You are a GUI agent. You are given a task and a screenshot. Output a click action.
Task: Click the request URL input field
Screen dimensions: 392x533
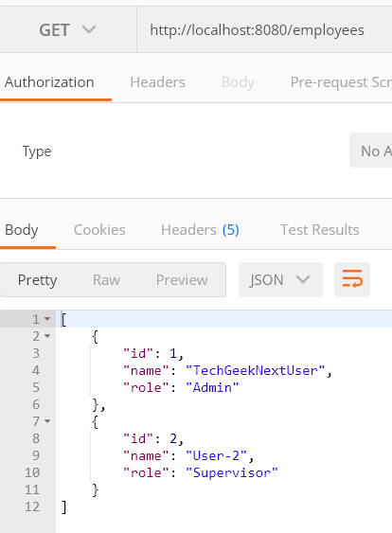[264, 30]
